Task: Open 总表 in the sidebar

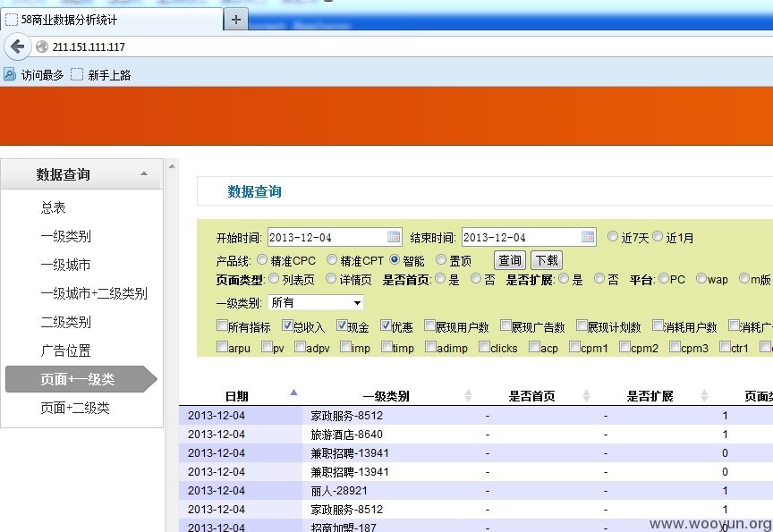Action: pyautogui.click(x=54, y=207)
